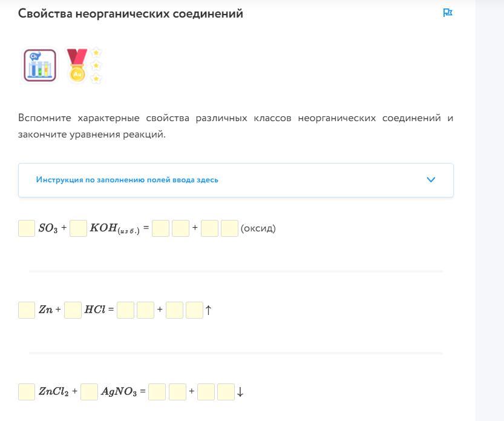The height and width of the screenshot is (421, 504).
Task: Click the flag icon beside the title
Action: 448,13
